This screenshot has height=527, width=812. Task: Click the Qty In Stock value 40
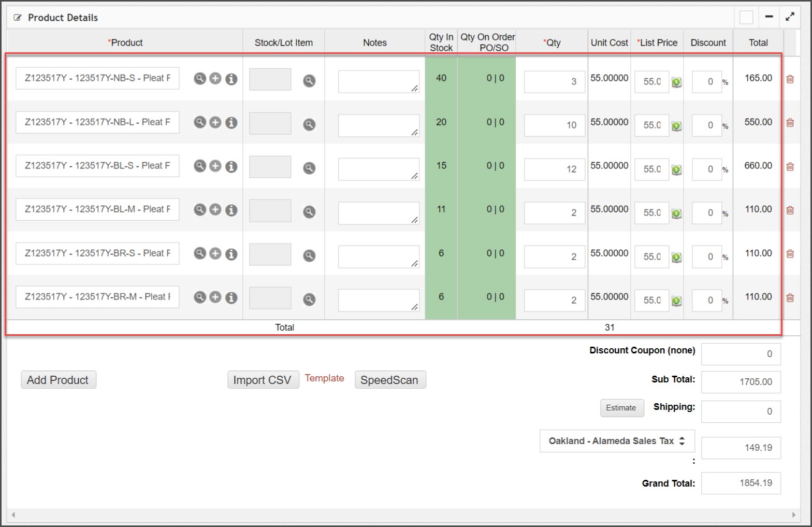(441, 78)
